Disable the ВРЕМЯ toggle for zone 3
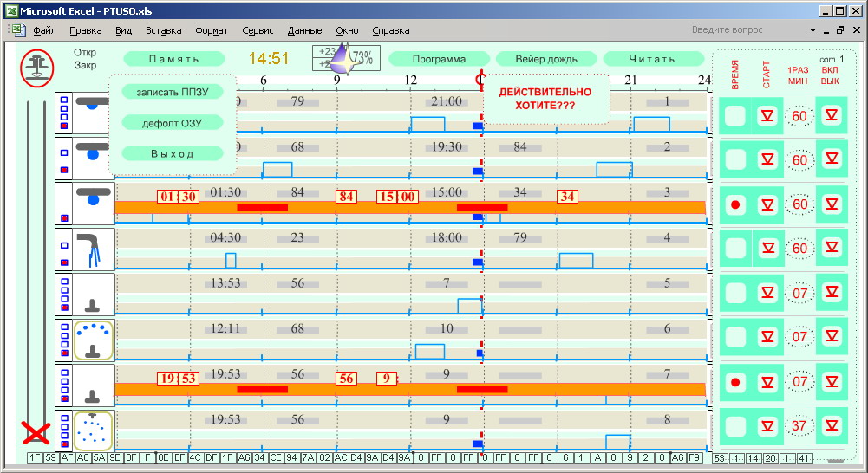This screenshot has width=868, height=473. [x=735, y=205]
